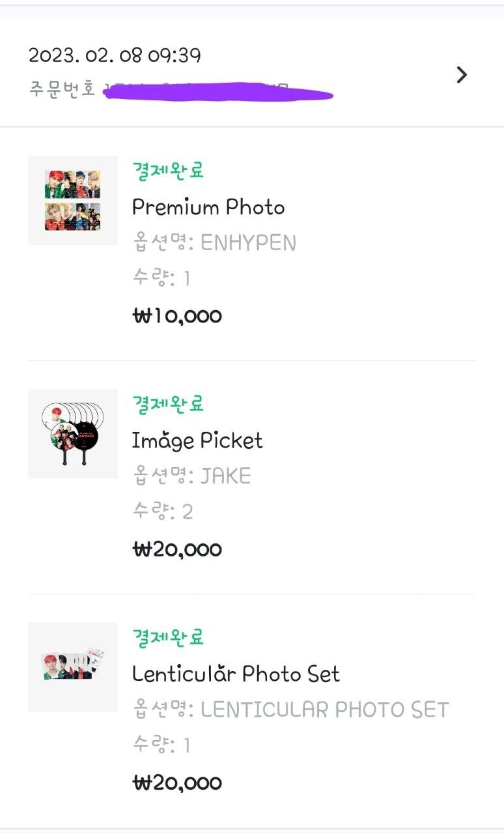The image size is (504, 834).
Task: Select the Image Picket product title
Action: pos(197,441)
